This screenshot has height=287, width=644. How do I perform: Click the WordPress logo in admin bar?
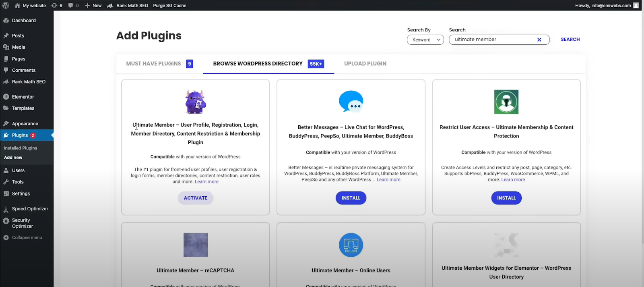(x=6, y=5)
